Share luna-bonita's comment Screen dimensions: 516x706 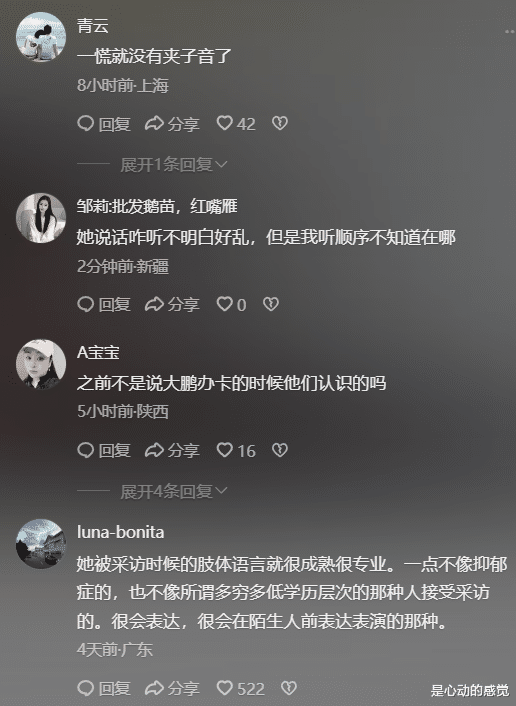click(x=172, y=689)
